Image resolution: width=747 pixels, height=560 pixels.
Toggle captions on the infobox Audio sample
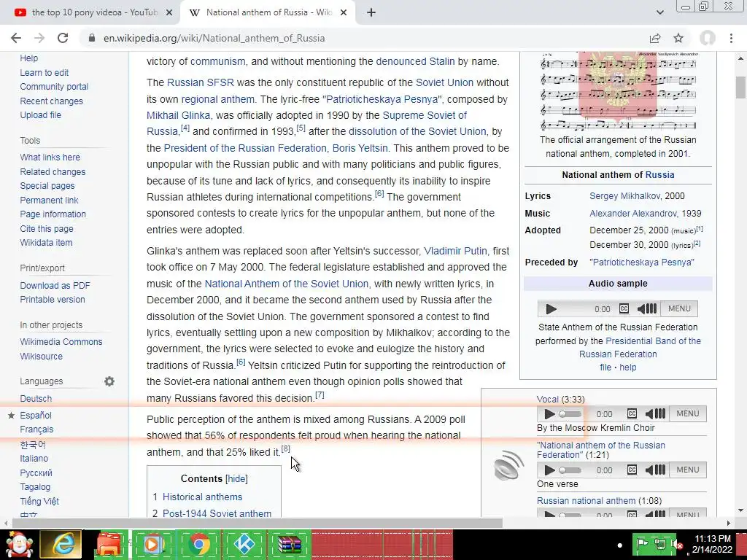pyautogui.click(x=624, y=308)
